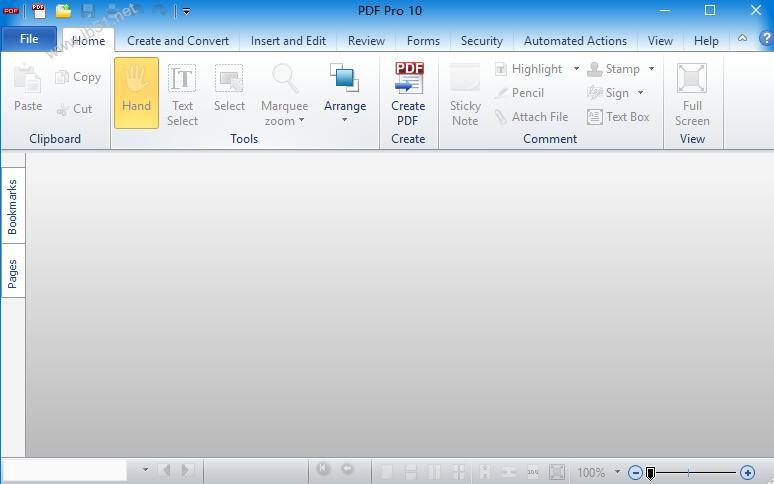Open the Forms tab
The image size is (774, 484).
click(x=423, y=41)
